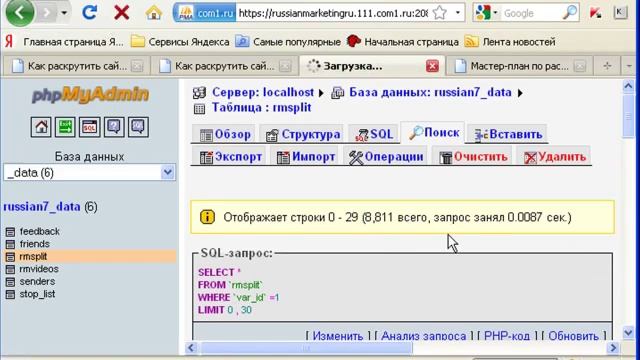Click the address bar URL field

(x=333, y=13)
